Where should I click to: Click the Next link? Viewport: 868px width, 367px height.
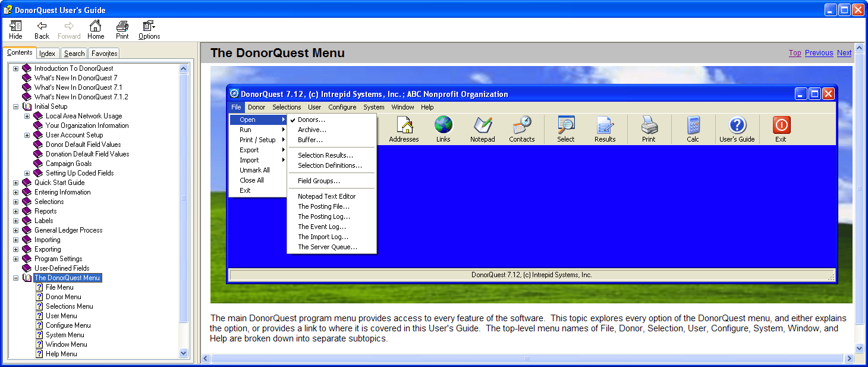point(844,52)
